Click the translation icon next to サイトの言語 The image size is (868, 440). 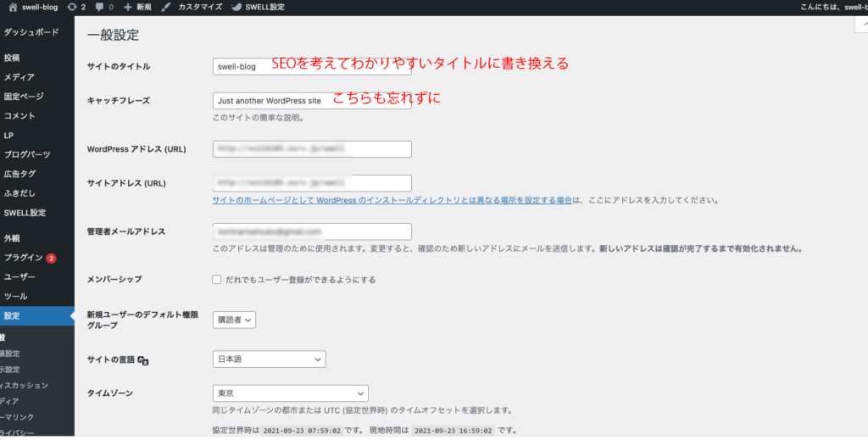143,360
